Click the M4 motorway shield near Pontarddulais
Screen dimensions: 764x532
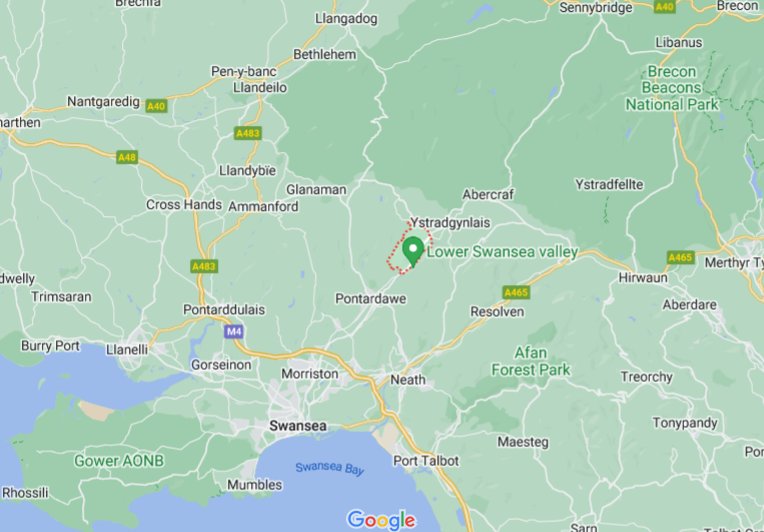pyautogui.click(x=234, y=332)
